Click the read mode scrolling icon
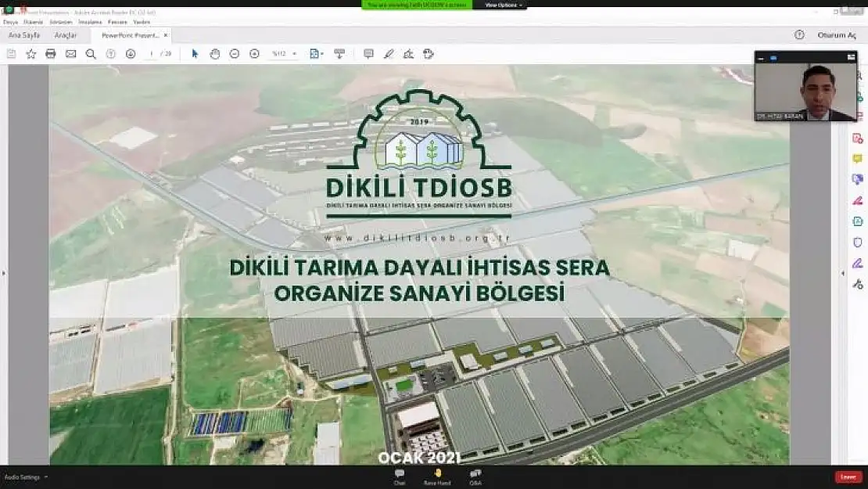 coord(339,54)
